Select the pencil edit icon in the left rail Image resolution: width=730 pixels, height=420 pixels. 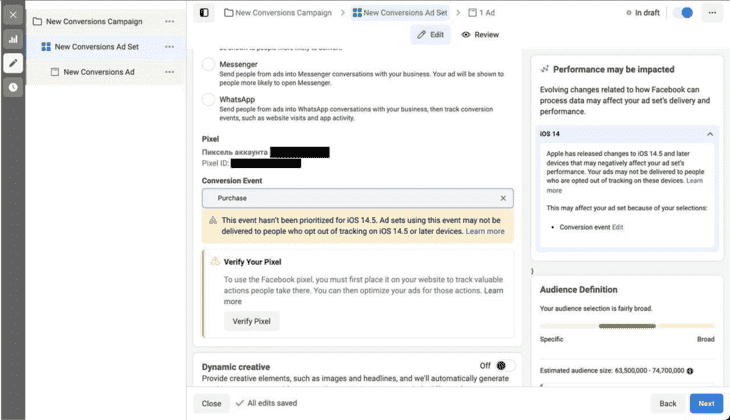(x=13, y=63)
